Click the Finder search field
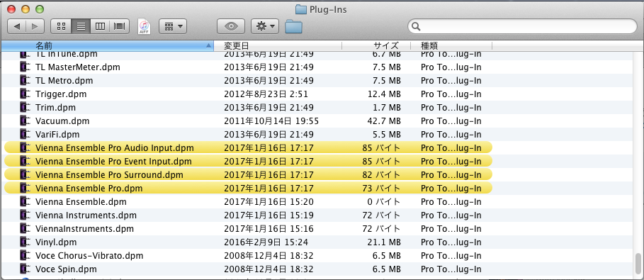This screenshot has width=644, height=280. pyautogui.click(x=522, y=26)
